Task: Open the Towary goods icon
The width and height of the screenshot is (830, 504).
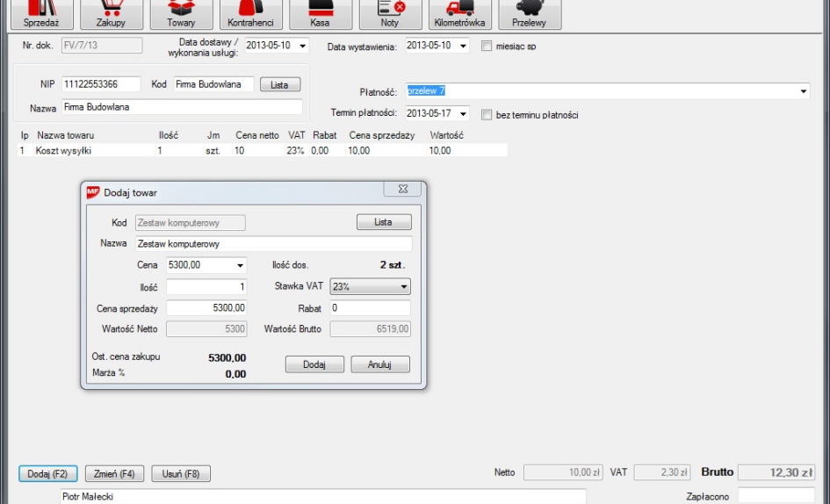Action: point(181,13)
